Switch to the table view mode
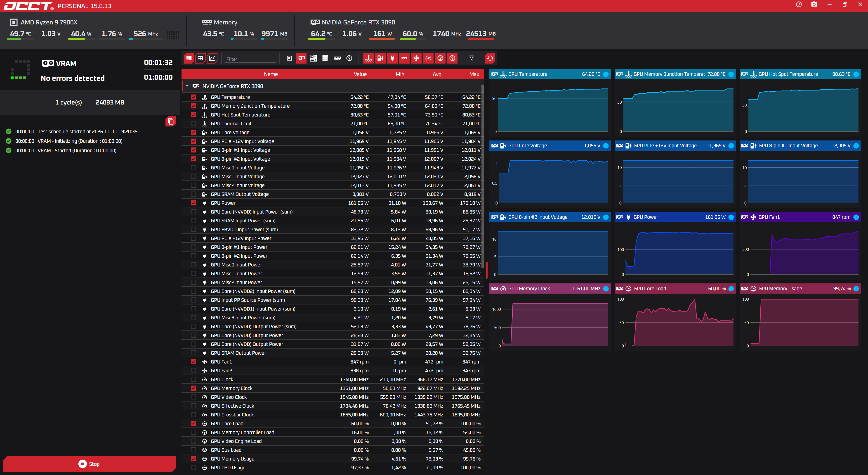This screenshot has width=868, height=475. point(200,58)
